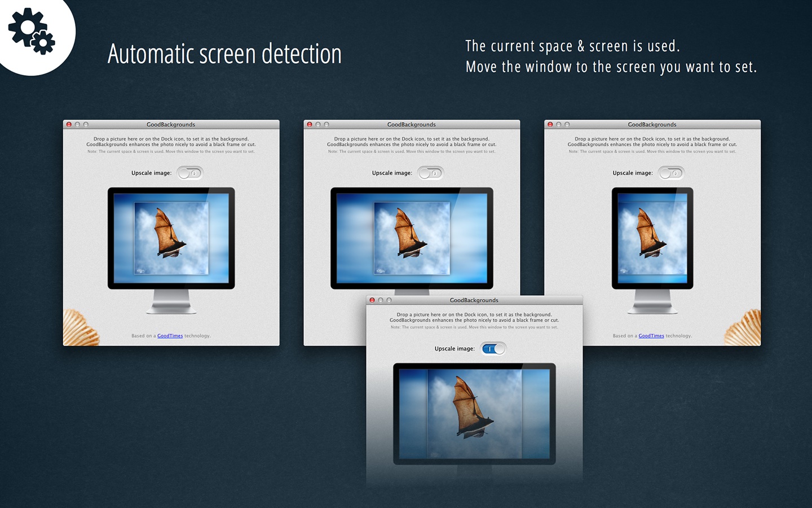Close the middle widescreen GoodBackgrounds window
This screenshot has width=812, height=508.
pyautogui.click(x=310, y=125)
